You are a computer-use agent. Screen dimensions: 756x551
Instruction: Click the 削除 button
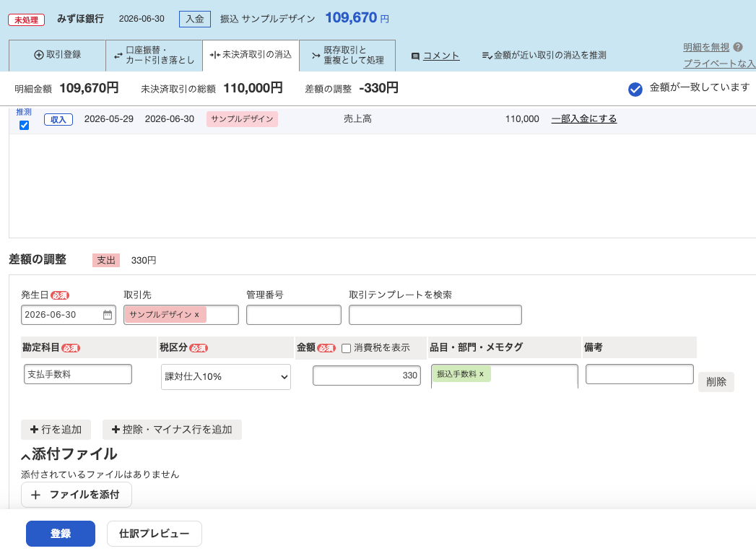(x=716, y=382)
